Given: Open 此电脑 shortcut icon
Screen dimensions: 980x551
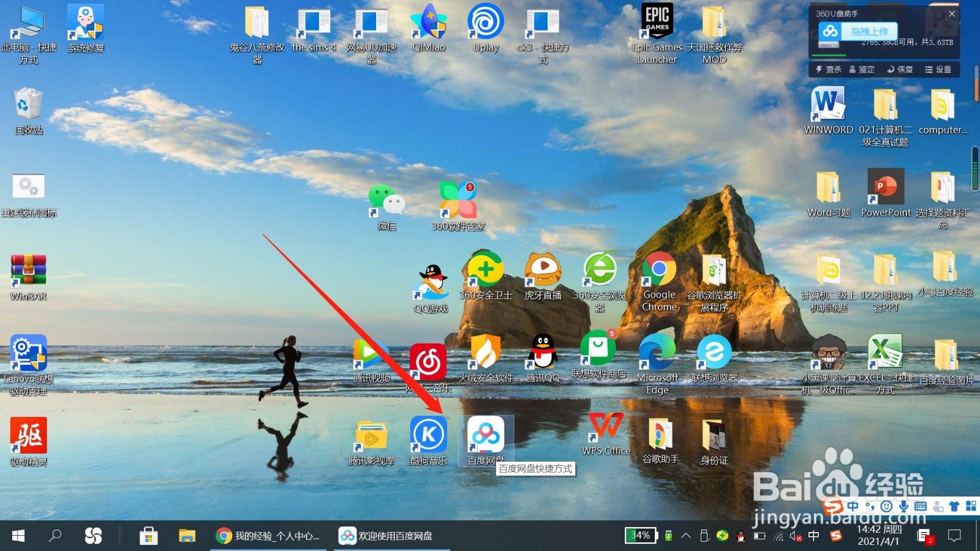Looking at the screenshot, I should 29,36.
